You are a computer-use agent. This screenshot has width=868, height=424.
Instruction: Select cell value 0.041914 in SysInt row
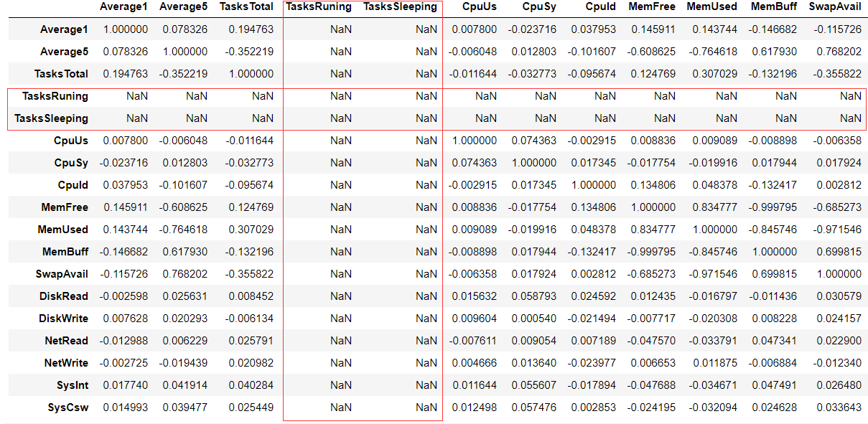(185, 385)
